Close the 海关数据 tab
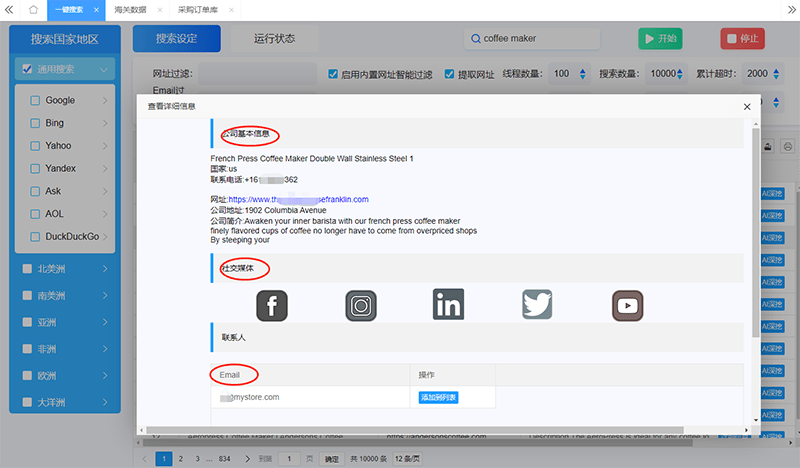The height and width of the screenshot is (468, 800). coord(160,10)
